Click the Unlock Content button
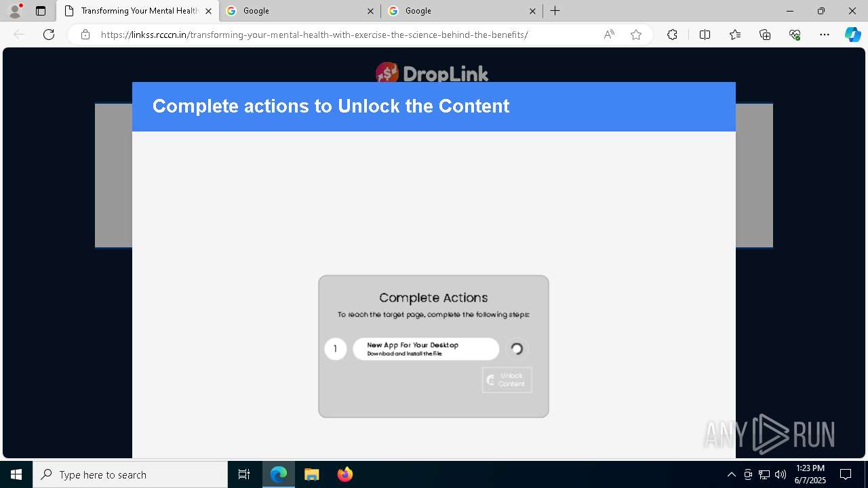Image resolution: width=868 pixels, height=488 pixels. [507, 380]
